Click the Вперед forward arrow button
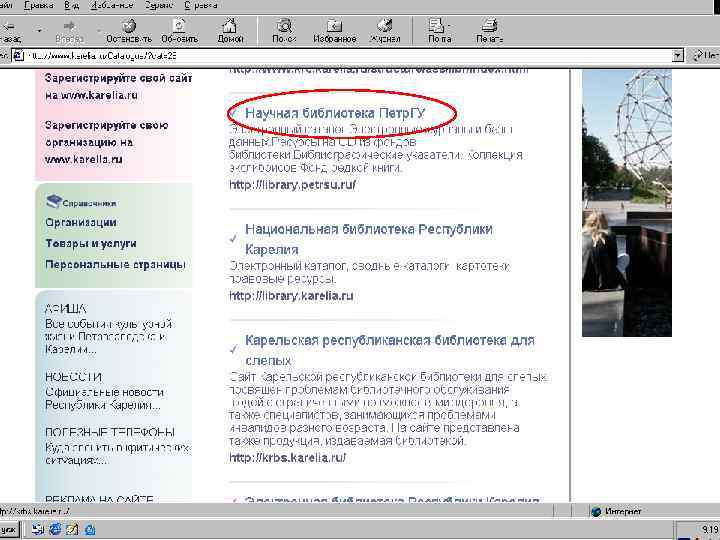The width and height of the screenshot is (720, 540). [x=69, y=30]
